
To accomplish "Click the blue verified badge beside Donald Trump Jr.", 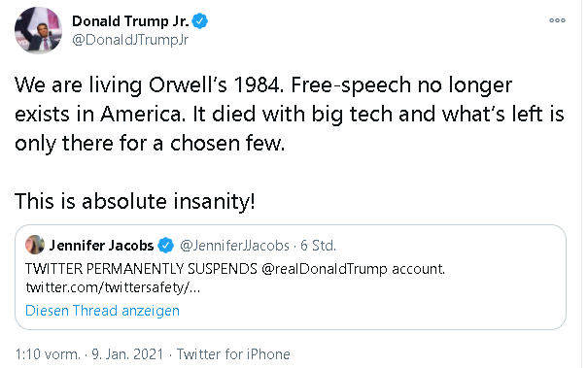I will 199,21.
